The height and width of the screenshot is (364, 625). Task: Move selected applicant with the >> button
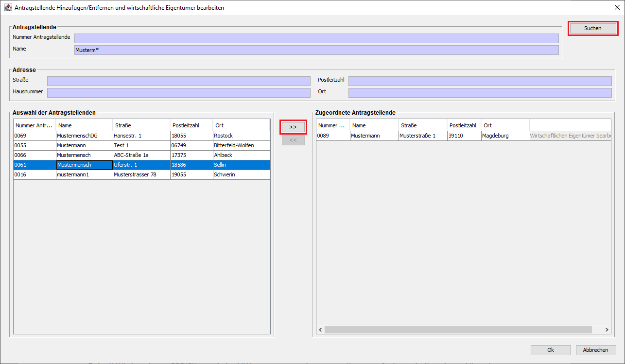click(293, 127)
